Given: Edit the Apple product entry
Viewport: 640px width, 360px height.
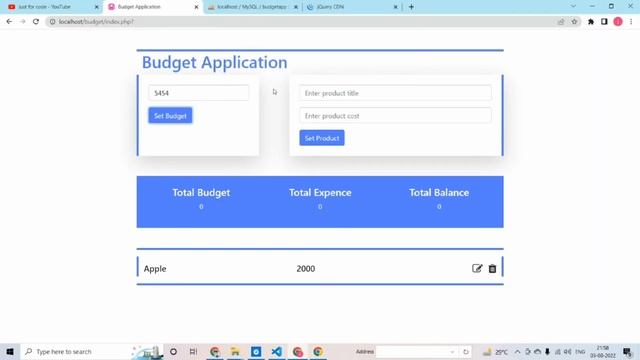Looking at the screenshot, I should coord(477,268).
